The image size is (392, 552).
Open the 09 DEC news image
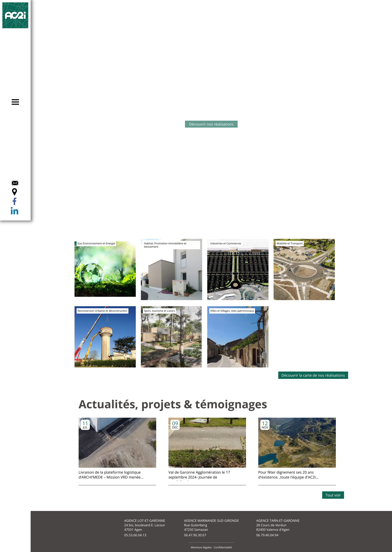pos(207,443)
